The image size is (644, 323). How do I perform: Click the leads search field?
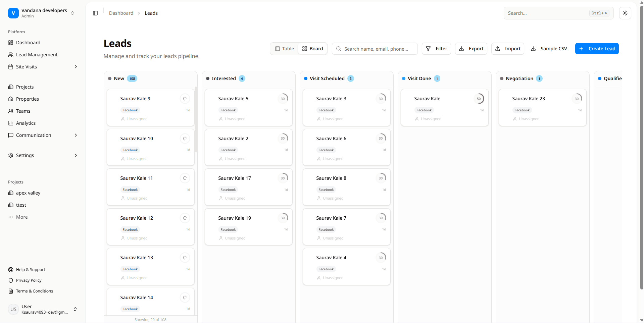tap(374, 49)
